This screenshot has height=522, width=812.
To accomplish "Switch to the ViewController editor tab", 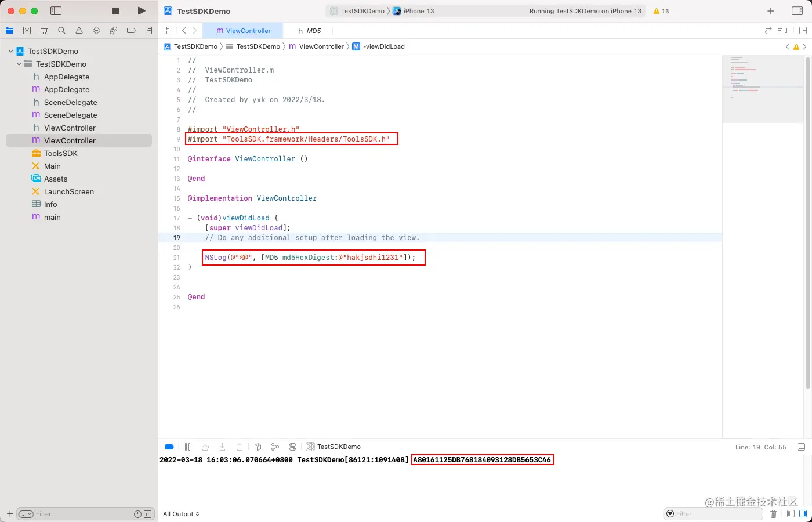I will click(243, 31).
